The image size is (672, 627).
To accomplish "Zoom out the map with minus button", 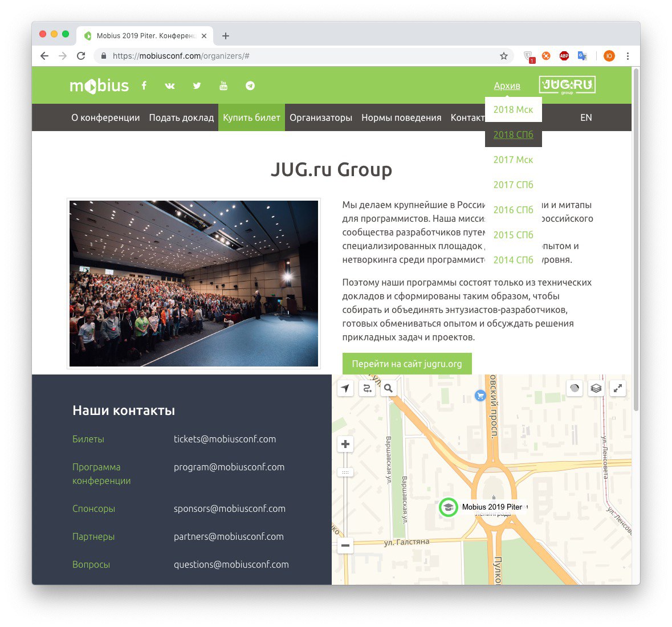I will tap(345, 545).
